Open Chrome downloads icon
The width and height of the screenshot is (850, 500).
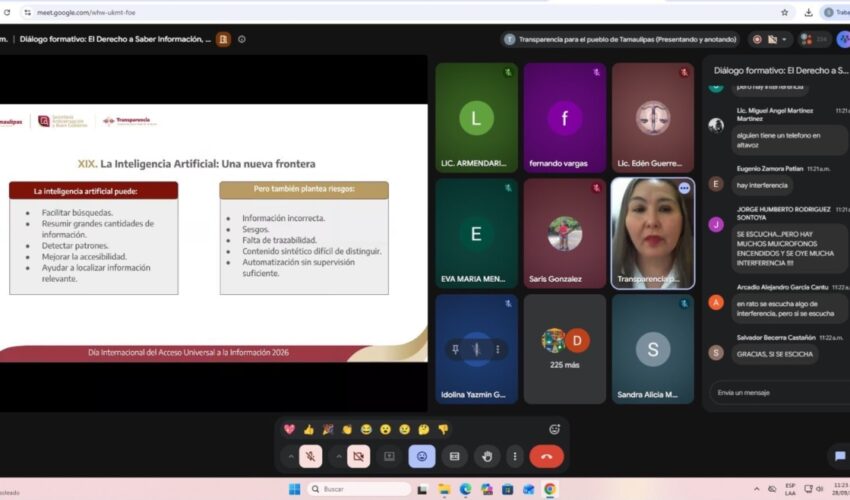click(x=808, y=12)
